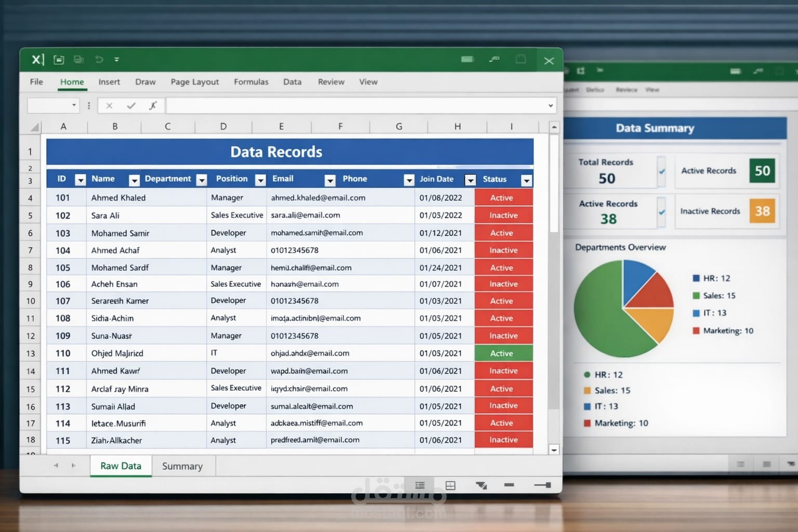
Task: Expand the formula bar with its chevron
Action: point(551,105)
